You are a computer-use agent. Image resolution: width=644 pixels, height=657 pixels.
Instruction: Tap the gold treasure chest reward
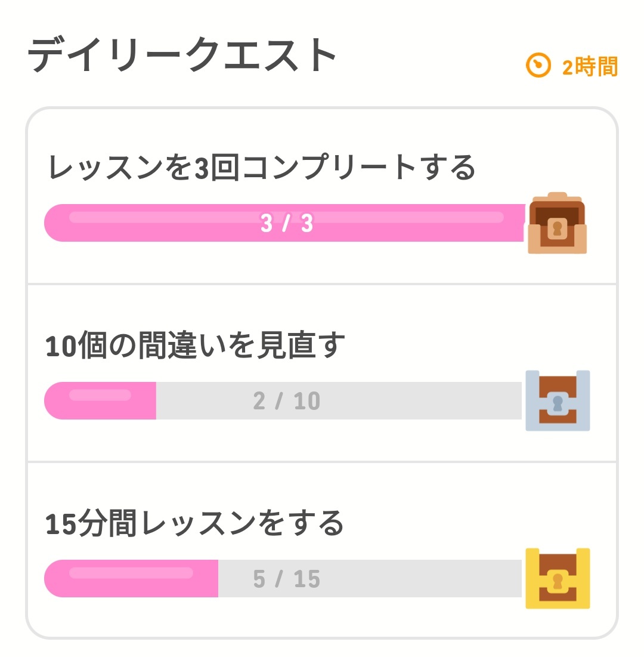click(557, 578)
